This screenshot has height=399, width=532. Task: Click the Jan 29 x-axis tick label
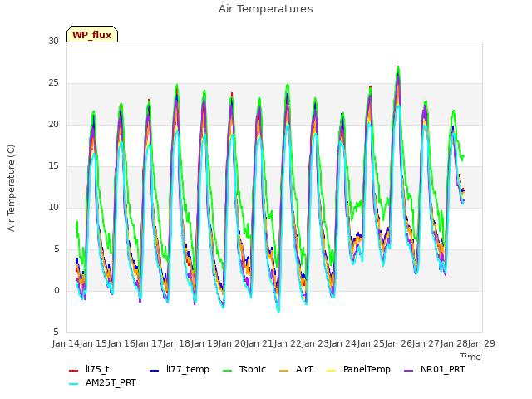481,343
